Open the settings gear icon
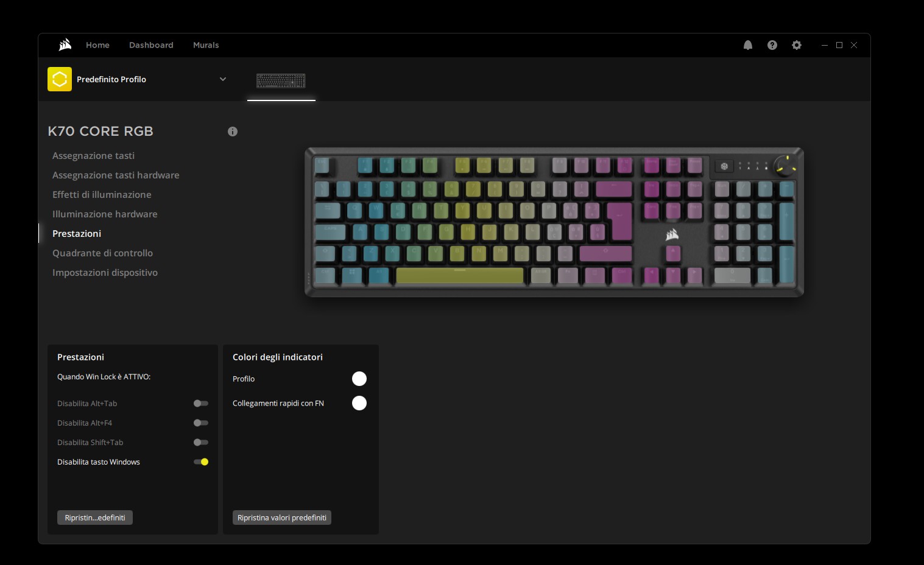924x565 pixels. (797, 45)
